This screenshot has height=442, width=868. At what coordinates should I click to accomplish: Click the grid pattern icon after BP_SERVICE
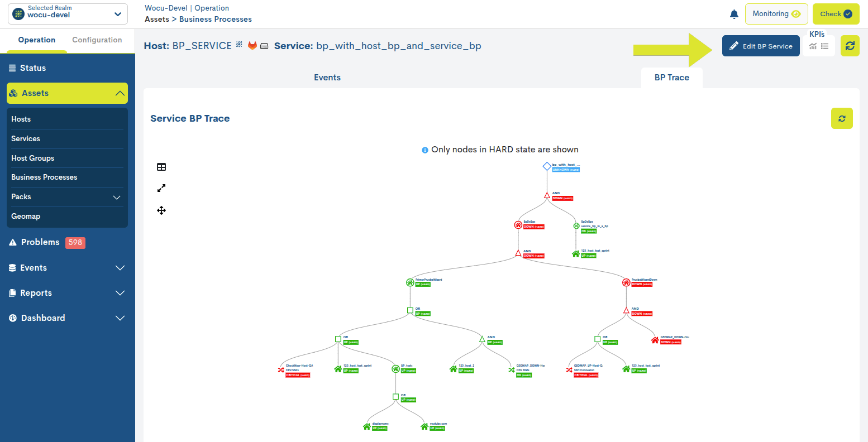click(239, 44)
